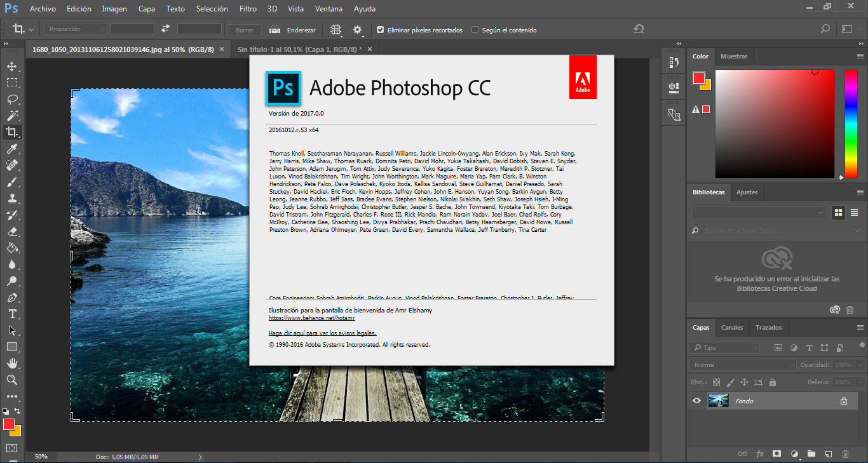Open the Bibliotecas library selector dropdown

click(x=759, y=212)
